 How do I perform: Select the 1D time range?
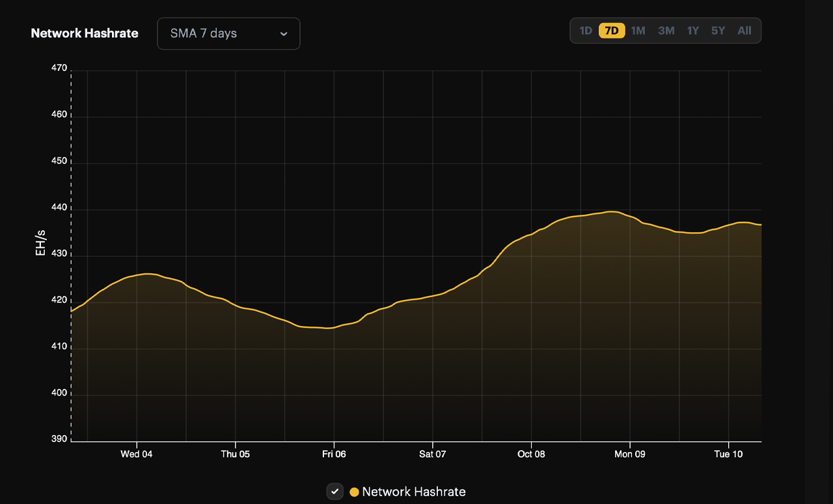click(586, 31)
